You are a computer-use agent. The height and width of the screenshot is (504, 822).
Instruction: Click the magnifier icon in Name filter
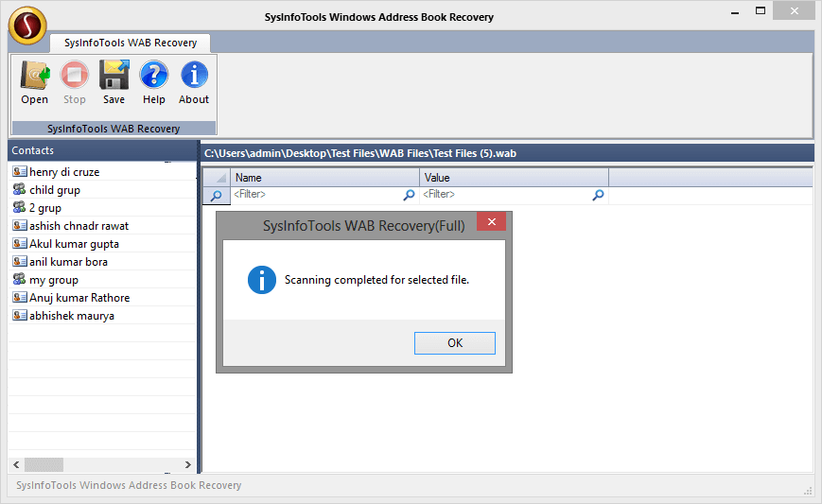point(409,195)
